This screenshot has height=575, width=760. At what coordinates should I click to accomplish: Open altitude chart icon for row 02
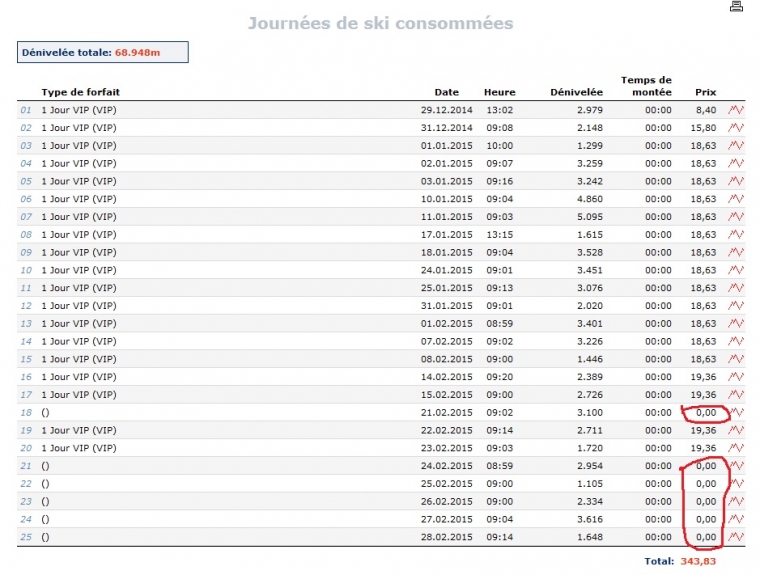click(736, 128)
